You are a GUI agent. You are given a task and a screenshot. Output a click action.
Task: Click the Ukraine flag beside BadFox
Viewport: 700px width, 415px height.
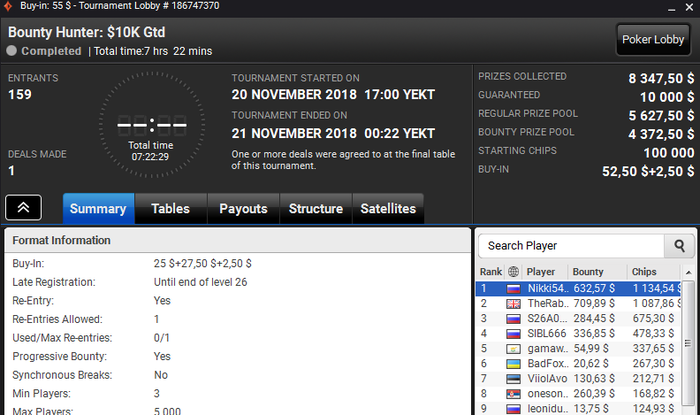point(513,364)
